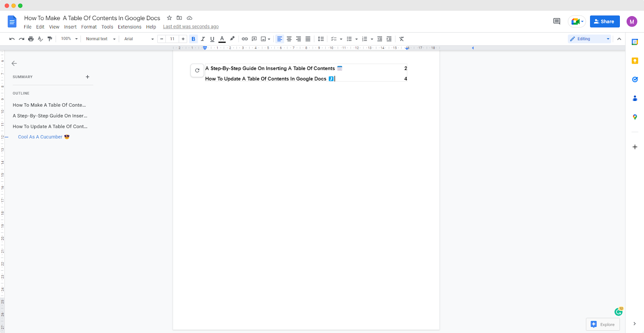Open the Google account avatar menu
The image size is (644, 333).
pos(632,22)
